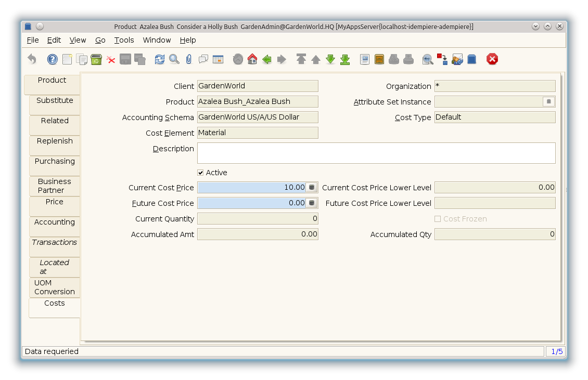
Task: Open Attribute Set Instance selector button
Action: click(x=548, y=102)
